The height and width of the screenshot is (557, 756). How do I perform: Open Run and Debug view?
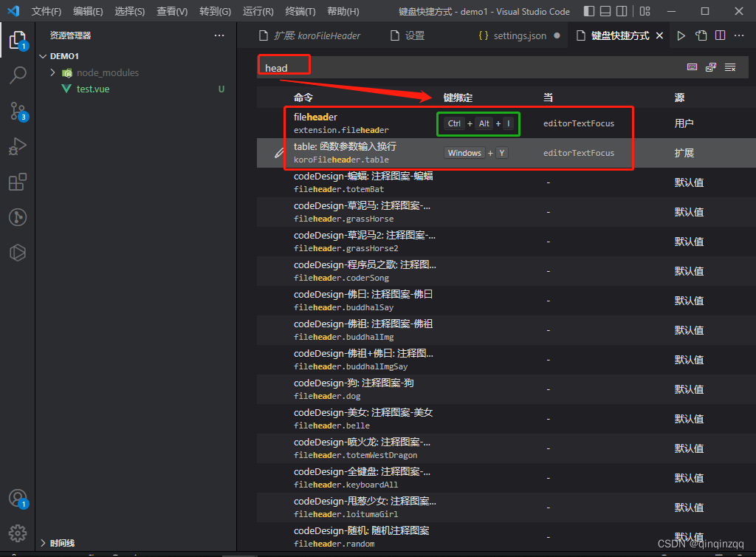18,146
